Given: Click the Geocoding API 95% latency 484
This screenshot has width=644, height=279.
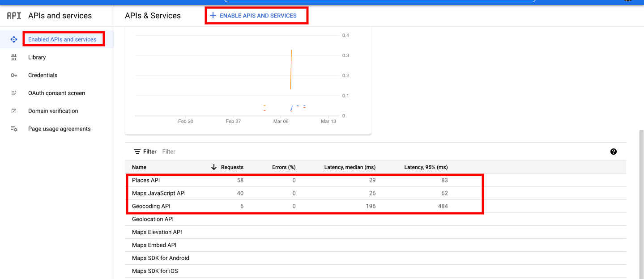Looking at the screenshot, I should [x=443, y=206].
